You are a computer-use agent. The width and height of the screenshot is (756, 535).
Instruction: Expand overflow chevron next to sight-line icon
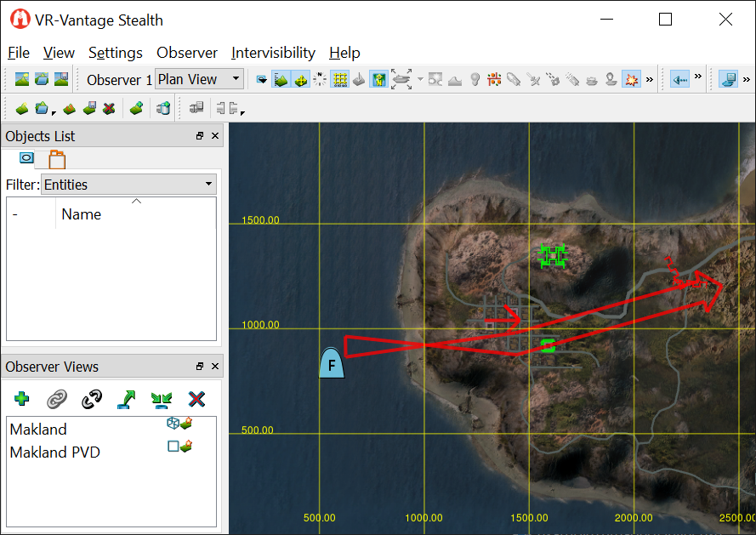pos(697,77)
